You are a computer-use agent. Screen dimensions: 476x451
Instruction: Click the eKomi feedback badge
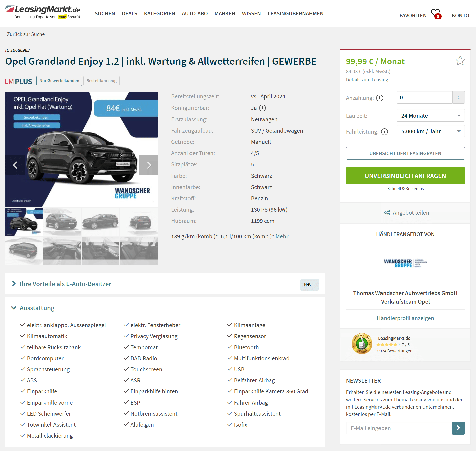click(362, 344)
